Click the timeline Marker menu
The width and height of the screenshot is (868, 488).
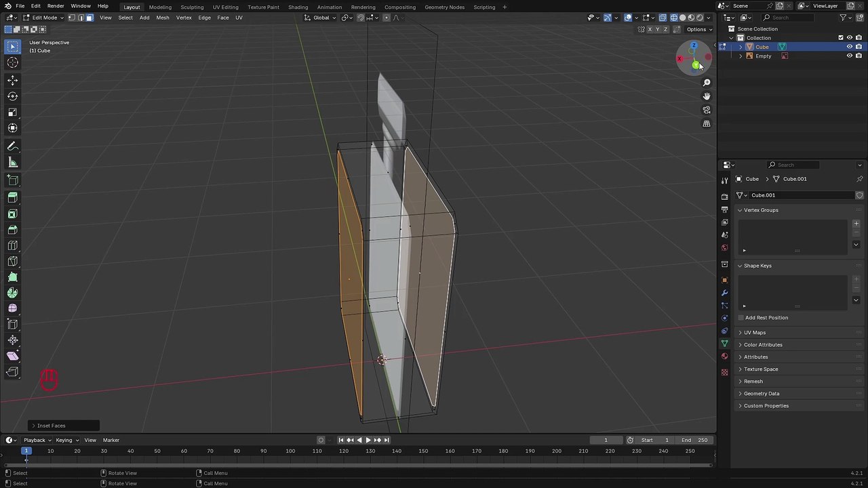coord(111,441)
